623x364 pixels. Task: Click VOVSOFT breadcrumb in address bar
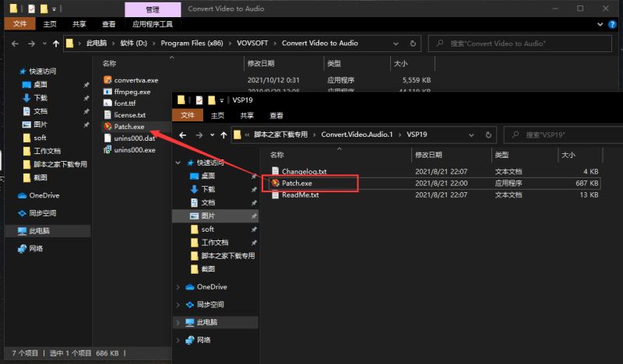[252, 44]
